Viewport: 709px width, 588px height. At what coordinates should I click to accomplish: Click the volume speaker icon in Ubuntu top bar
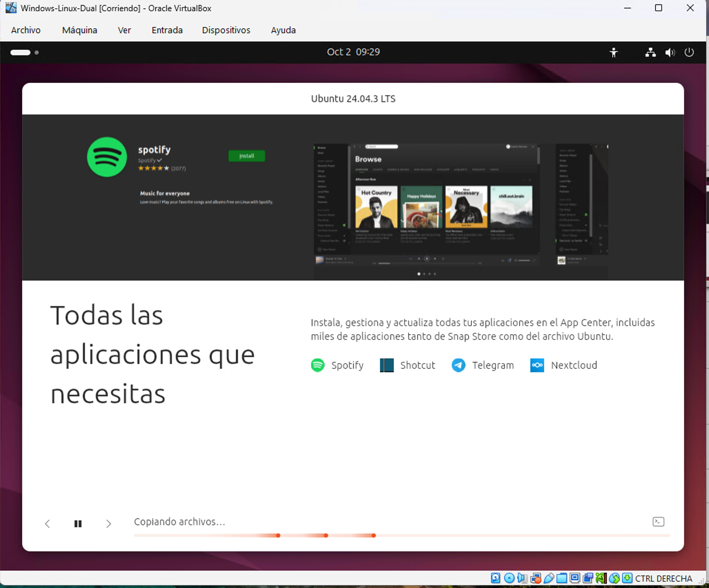(x=670, y=52)
